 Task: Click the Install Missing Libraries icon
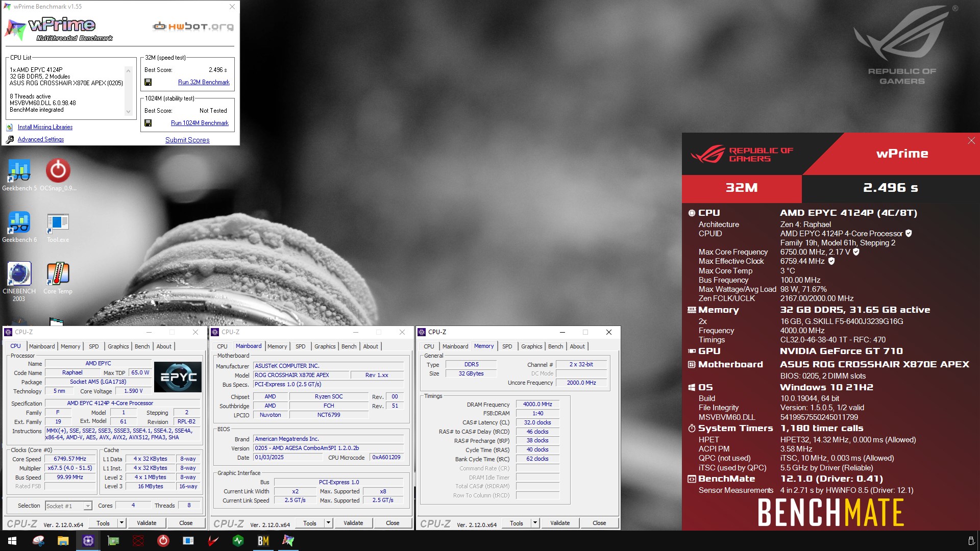(x=10, y=127)
